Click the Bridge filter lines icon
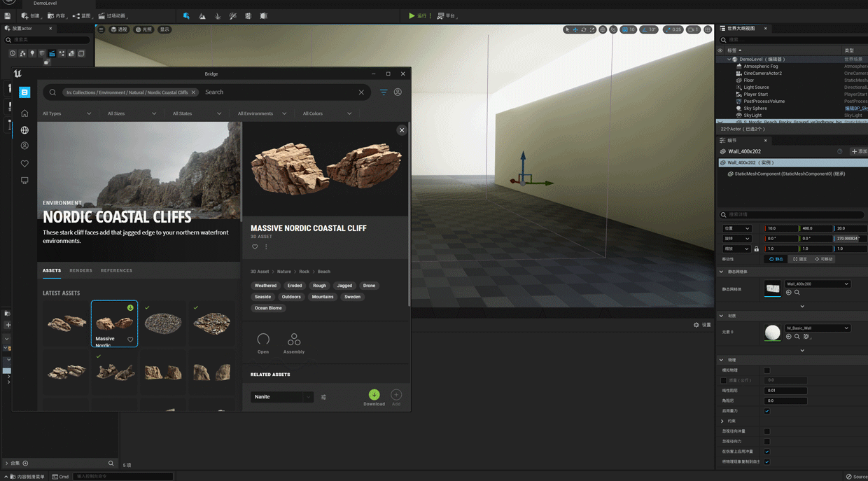Viewport: 868px width, 481px height. click(384, 92)
